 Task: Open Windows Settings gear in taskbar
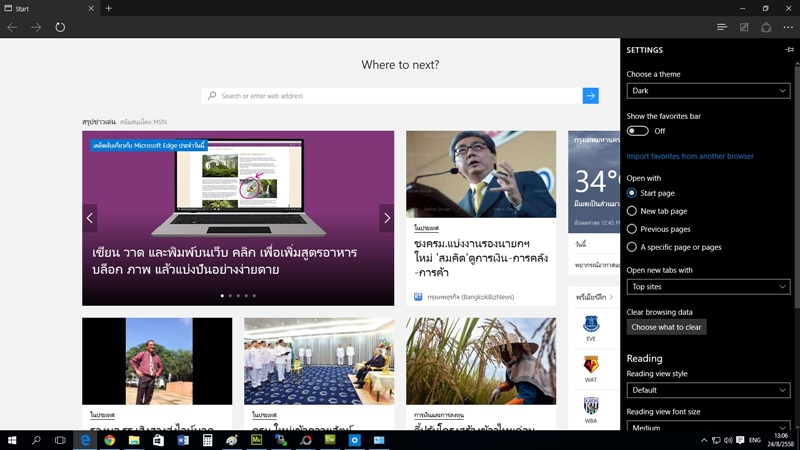[x=355, y=440]
